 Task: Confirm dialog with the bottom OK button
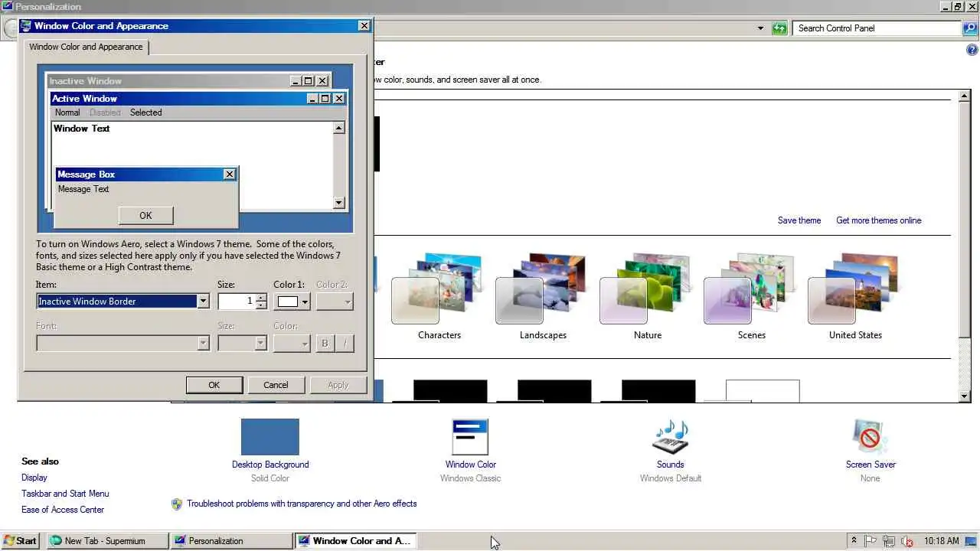coord(214,385)
